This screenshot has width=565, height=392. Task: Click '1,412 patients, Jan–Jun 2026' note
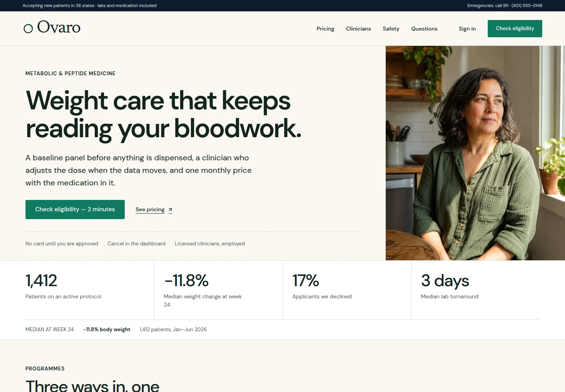[x=173, y=329]
